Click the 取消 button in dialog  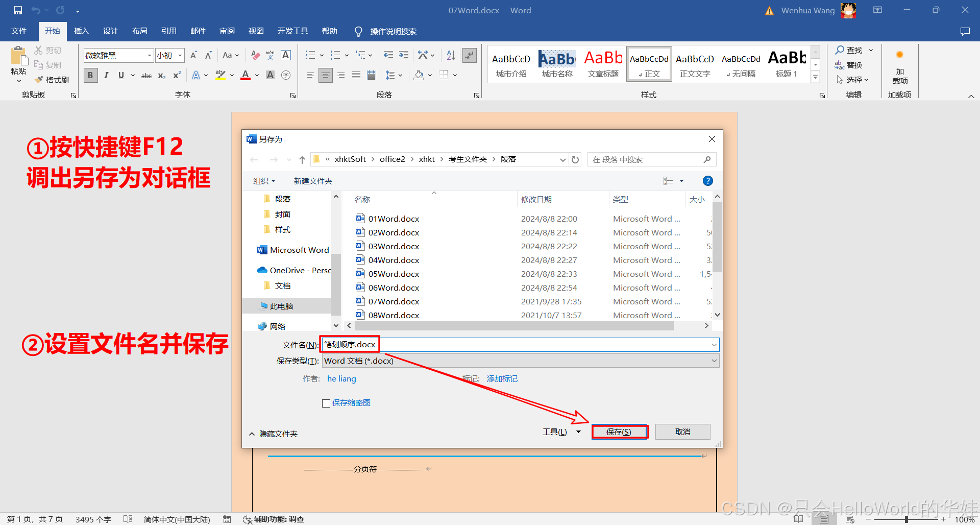[x=683, y=432]
